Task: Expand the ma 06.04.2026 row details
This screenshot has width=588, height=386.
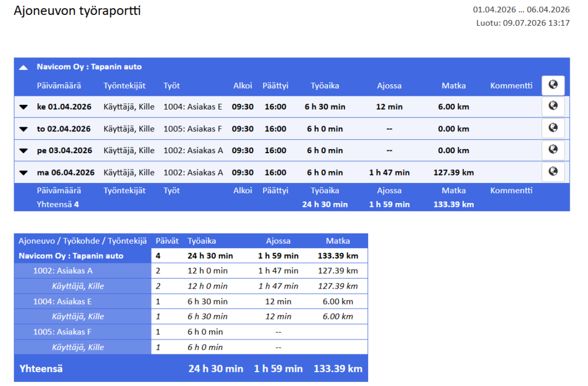Action: [x=23, y=173]
